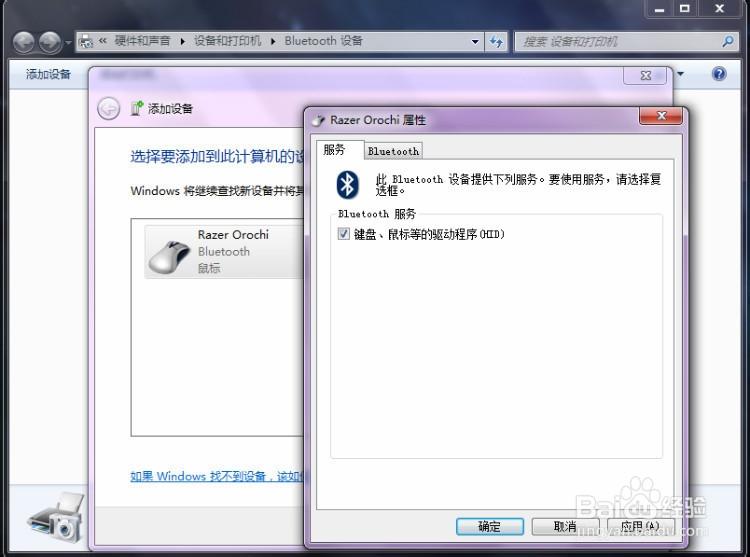
Task: Click the refresh button beside address bar
Action: pyautogui.click(x=496, y=42)
